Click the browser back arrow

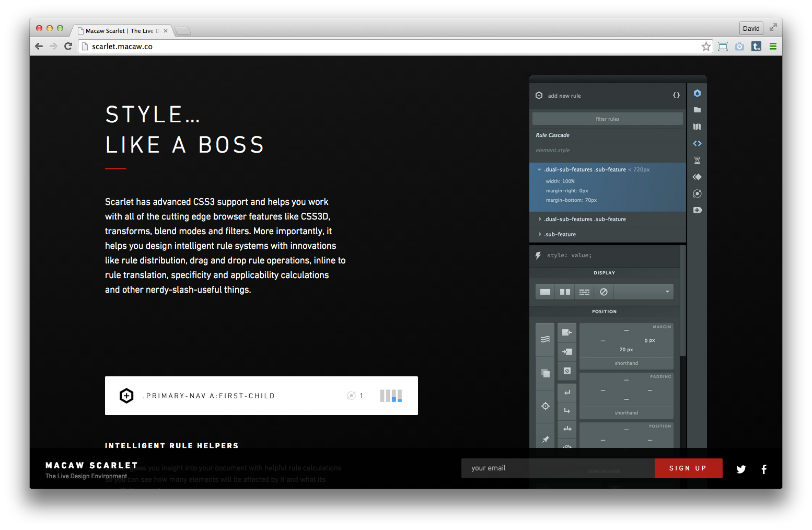[39, 47]
